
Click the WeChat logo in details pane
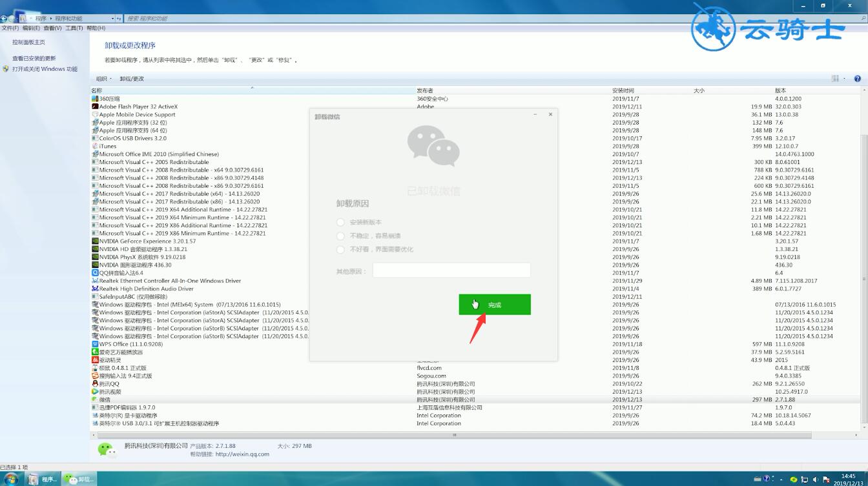[107, 450]
